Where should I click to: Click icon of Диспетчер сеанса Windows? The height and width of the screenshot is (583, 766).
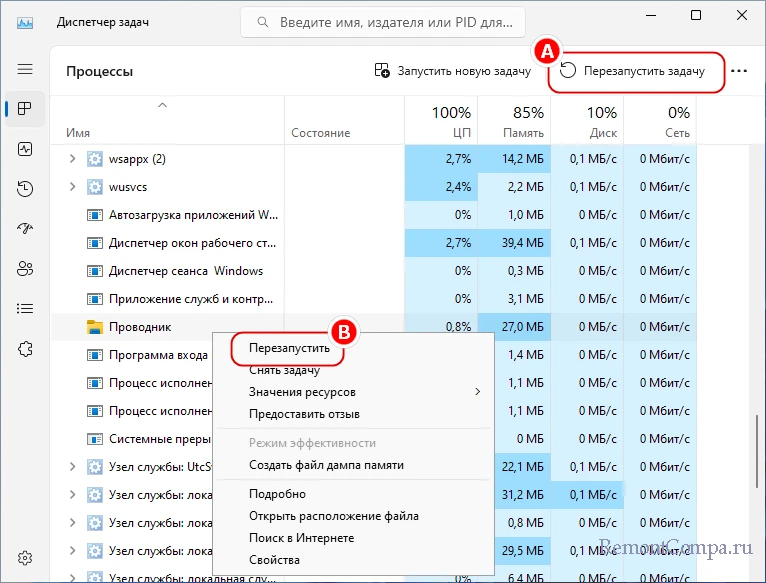pos(95,271)
